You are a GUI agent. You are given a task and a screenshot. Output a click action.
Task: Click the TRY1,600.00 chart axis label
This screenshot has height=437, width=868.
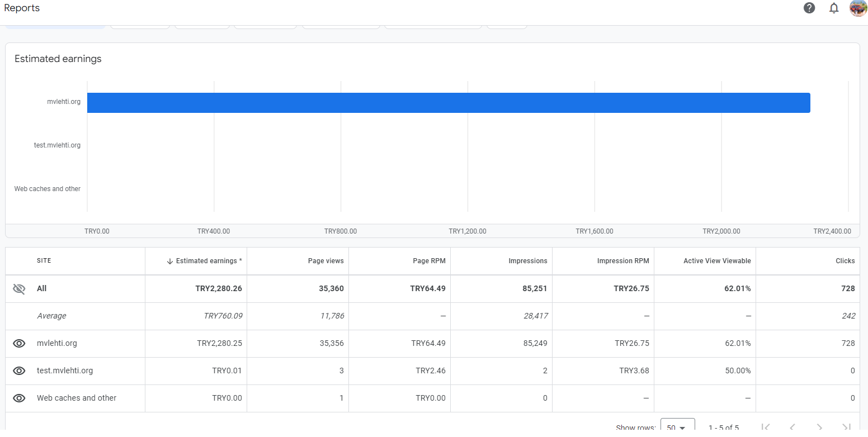click(595, 231)
